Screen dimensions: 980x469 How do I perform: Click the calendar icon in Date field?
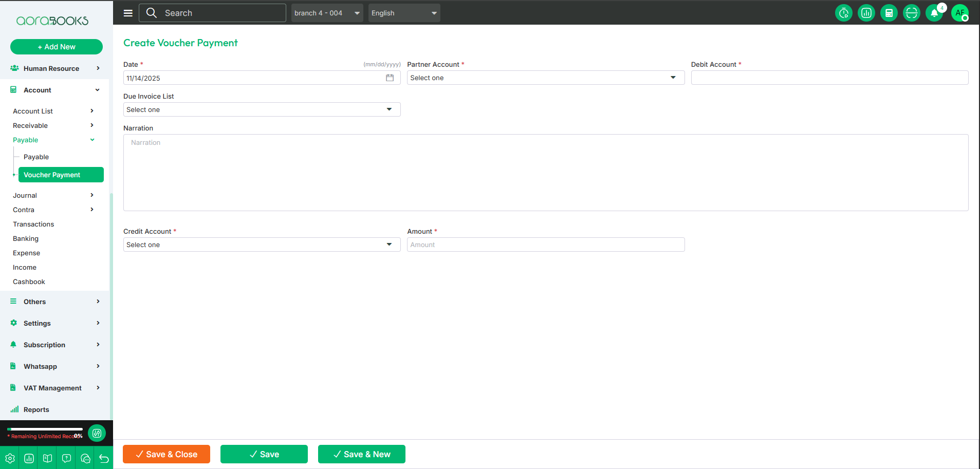pos(390,78)
